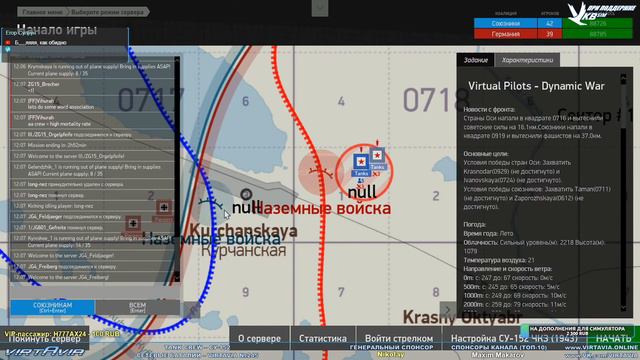The height and width of the screenshot is (360, 640).
Task: Switch to the Характеристики tab
Action: (527, 60)
